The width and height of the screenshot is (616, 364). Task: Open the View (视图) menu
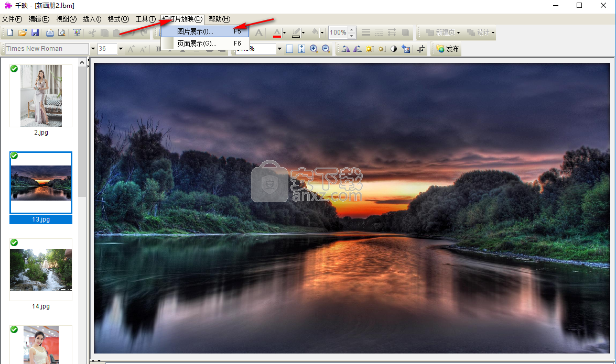[x=67, y=19]
